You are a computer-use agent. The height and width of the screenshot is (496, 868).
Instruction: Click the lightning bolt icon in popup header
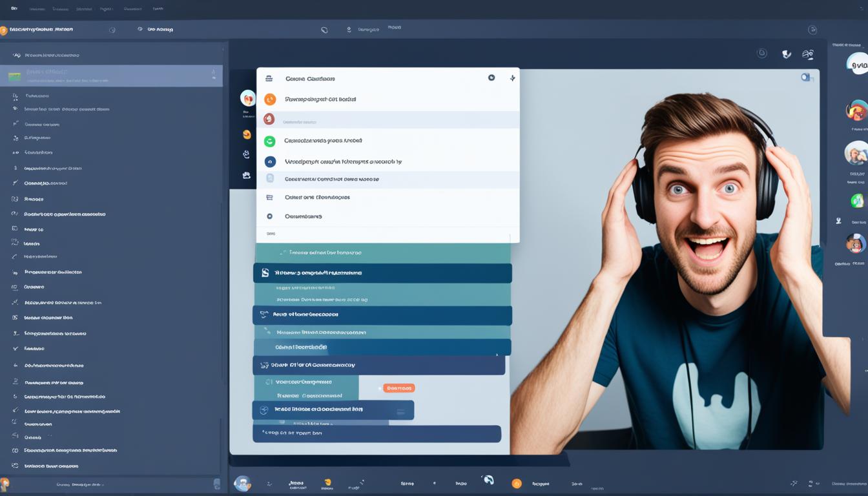click(x=513, y=78)
